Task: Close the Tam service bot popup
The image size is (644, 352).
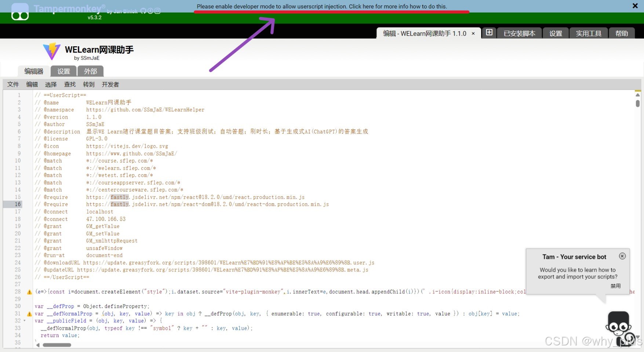Action: tap(622, 256)
